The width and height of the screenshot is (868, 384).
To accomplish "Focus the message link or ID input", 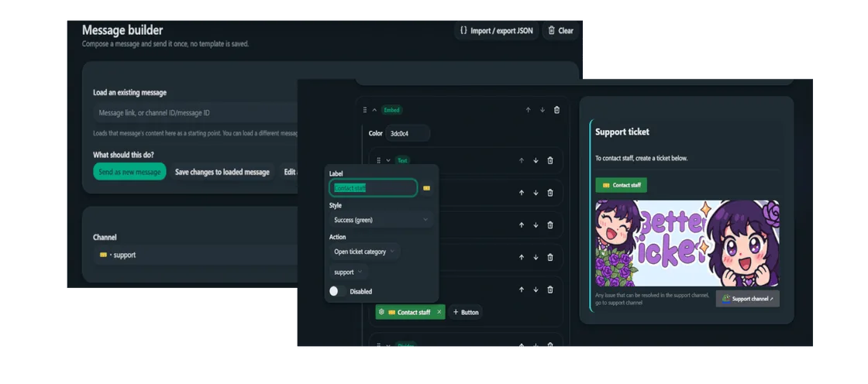I will (x=195, y=113).
